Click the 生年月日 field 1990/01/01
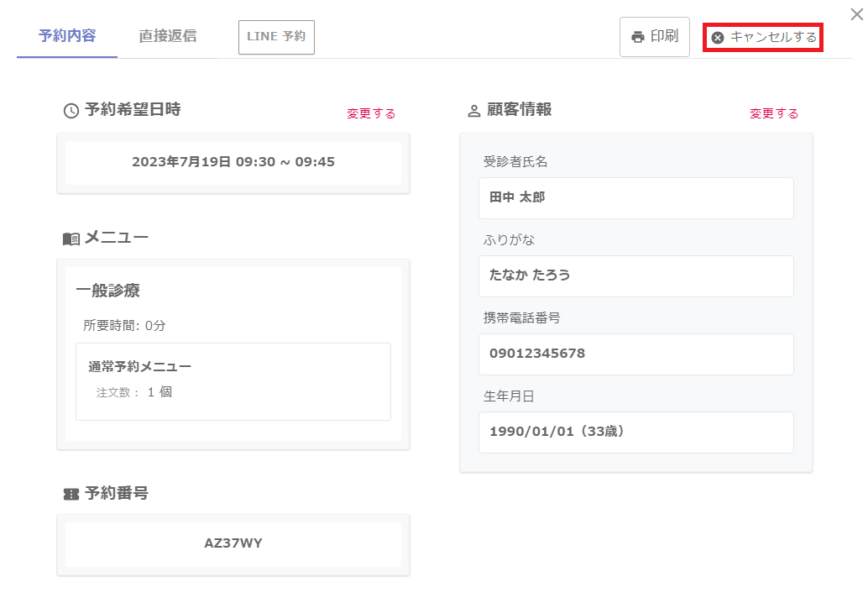868x598 pixels. point(635,433)
